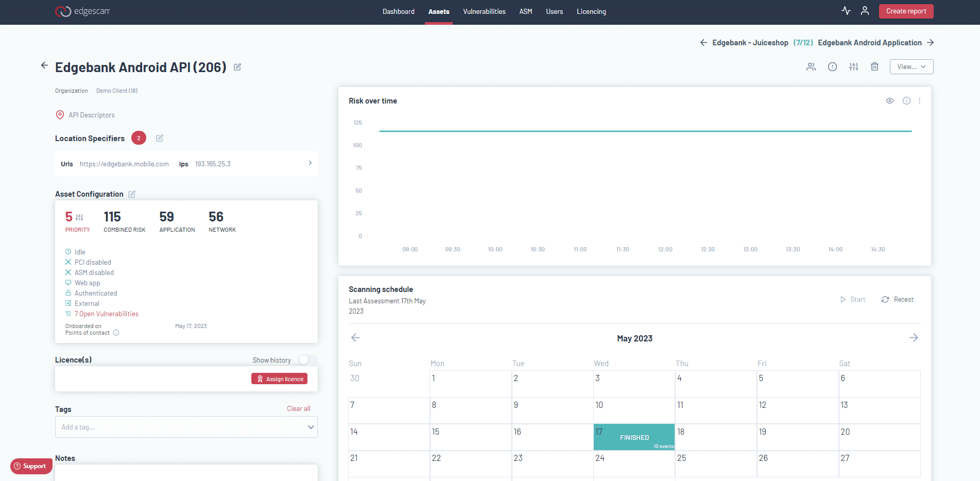980x481 pixels.
Task: Open the Users tab
Action: click(555, 11)
